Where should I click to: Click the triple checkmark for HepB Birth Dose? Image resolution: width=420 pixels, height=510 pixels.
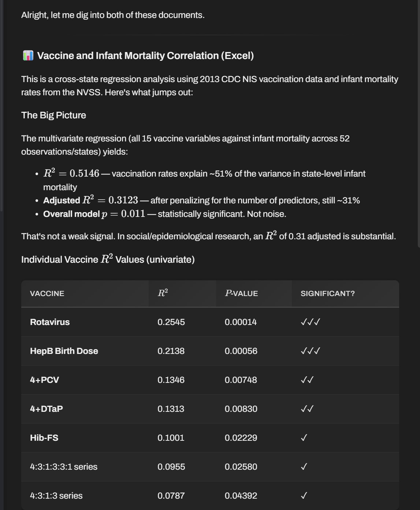(x=311, y=351)
